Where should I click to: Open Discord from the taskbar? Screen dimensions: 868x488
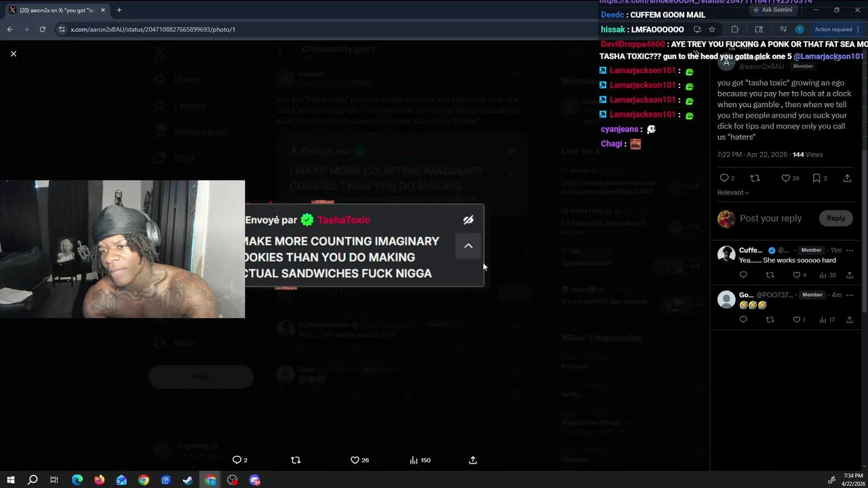pyautogui.click(x=255, y=480)
